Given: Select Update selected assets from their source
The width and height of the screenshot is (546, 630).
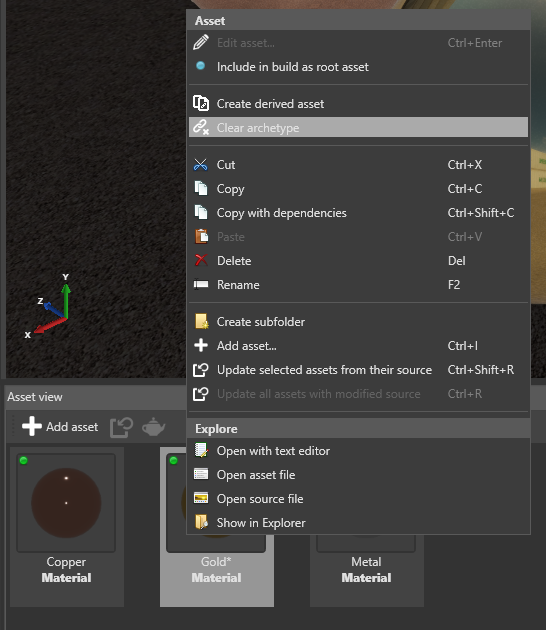Looking at the screenshot, I should coord(358,370).
